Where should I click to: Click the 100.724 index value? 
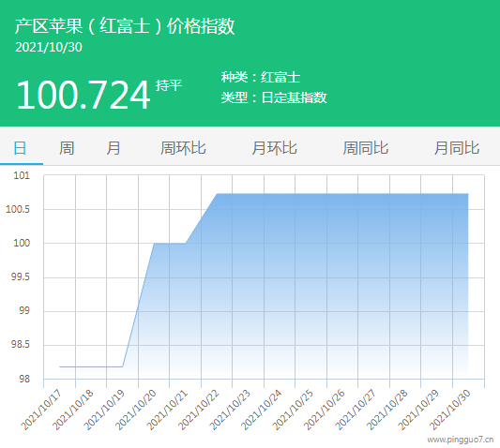point(83,95)
